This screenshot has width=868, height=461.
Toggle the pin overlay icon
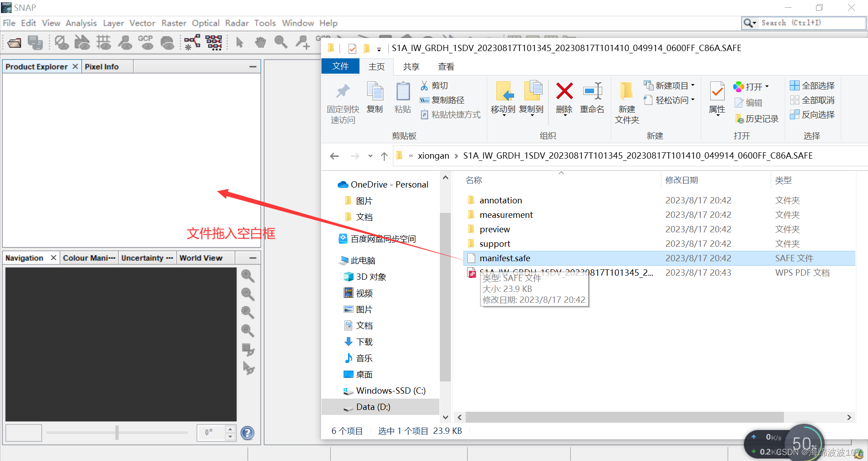click(x=125, y=43)
